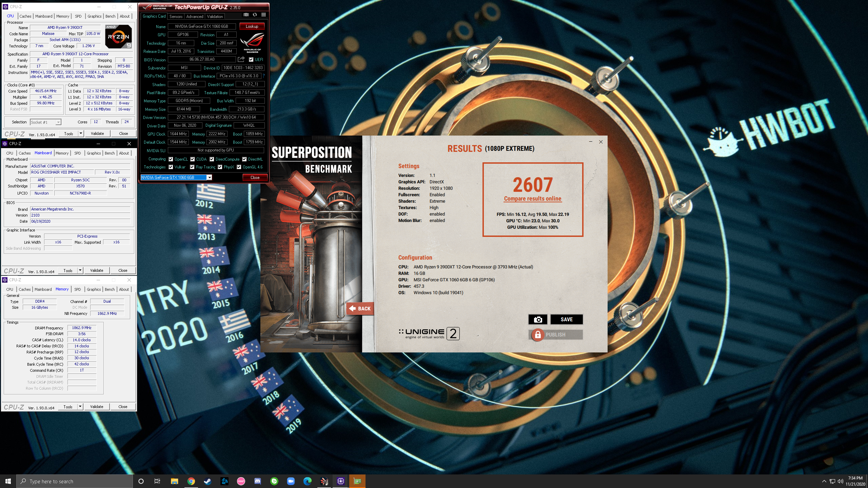Open osu! from the taskbar
Image resolution: width=868 pixels, height=488 pixels.
[x=241, y=481]
